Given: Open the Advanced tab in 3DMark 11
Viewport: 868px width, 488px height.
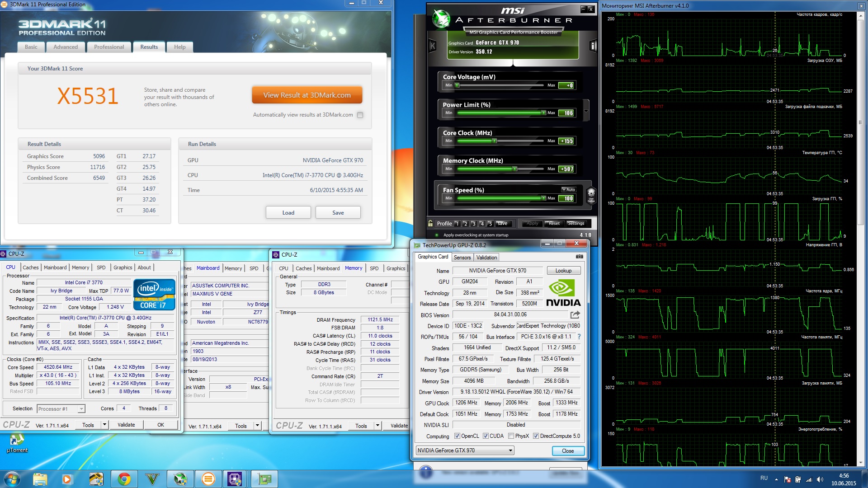Looking at the screenshot, I should pyautogui.click(x=66, y=47).
